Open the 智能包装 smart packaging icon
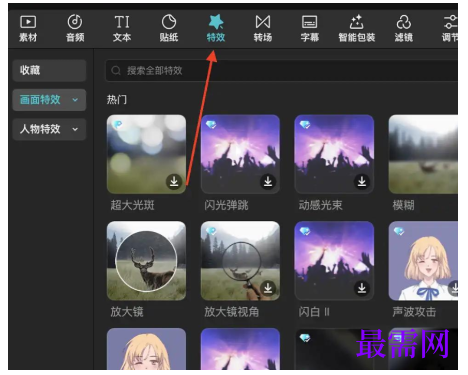This screenshot has width=468, height=375. tap(357, 22)
